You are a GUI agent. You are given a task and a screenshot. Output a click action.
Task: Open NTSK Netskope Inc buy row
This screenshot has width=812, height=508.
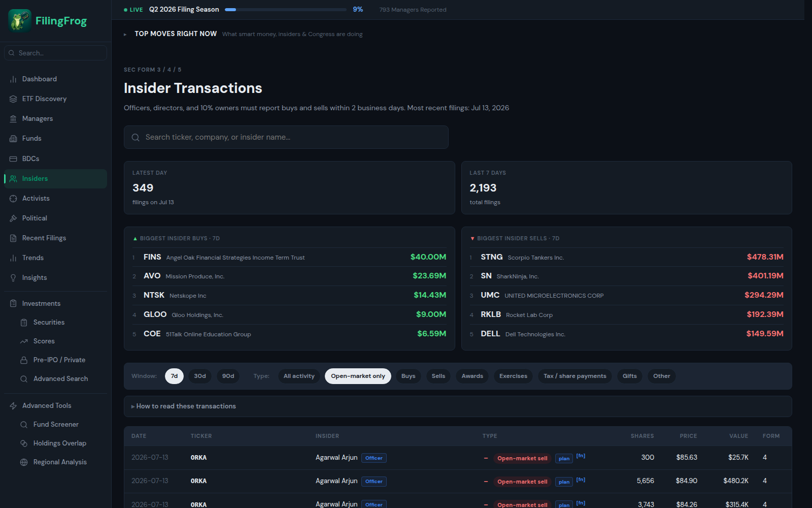289,295
